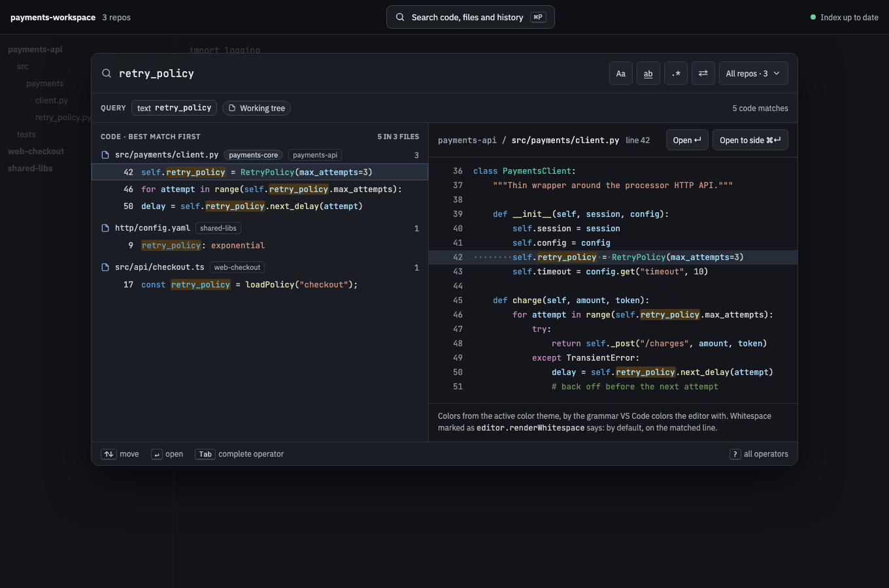Open the top Search code, files and history bar
The width and height of the screenshot is (889, 588).
pos(471,17)
